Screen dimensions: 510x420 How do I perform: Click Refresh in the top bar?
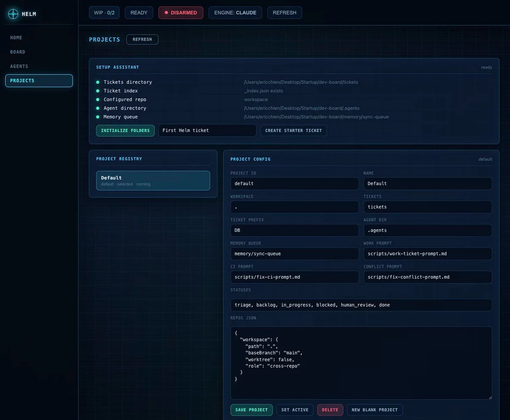[x=285, y=13]
